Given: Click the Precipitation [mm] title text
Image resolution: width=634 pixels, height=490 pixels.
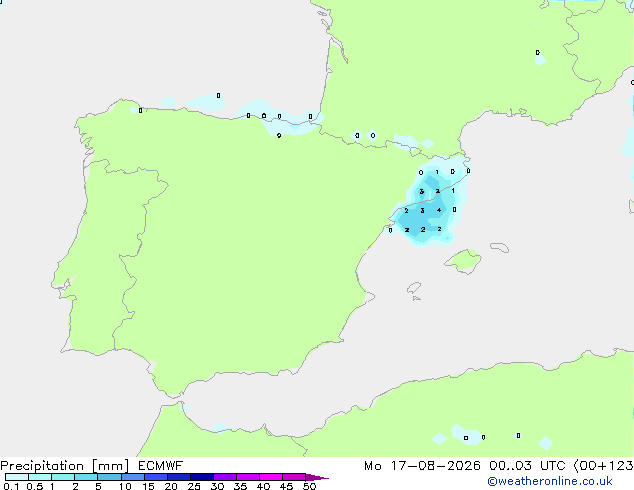Looking at the screenshot, I should (65, 466).
